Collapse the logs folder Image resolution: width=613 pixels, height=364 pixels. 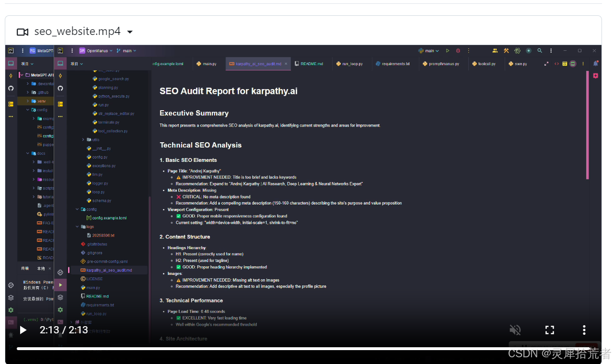pos(78,227)
